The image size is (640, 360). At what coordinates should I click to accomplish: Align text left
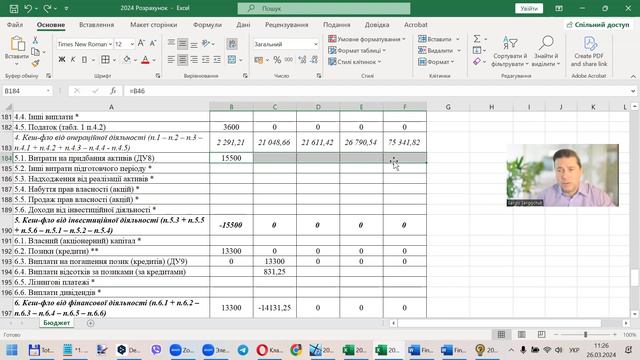171,60
